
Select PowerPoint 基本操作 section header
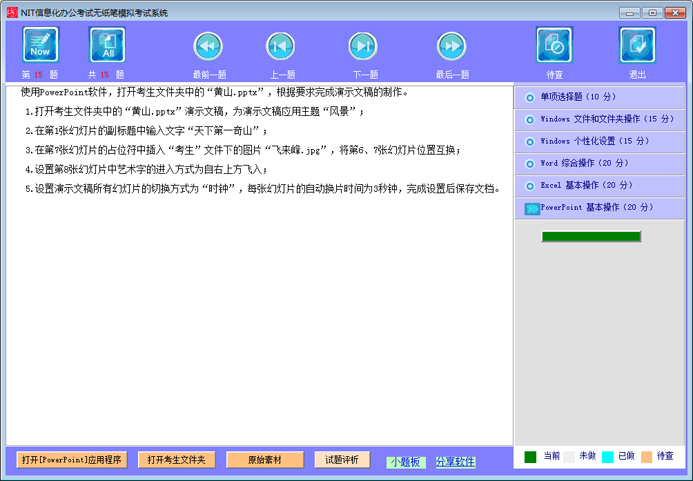[599, 208]
